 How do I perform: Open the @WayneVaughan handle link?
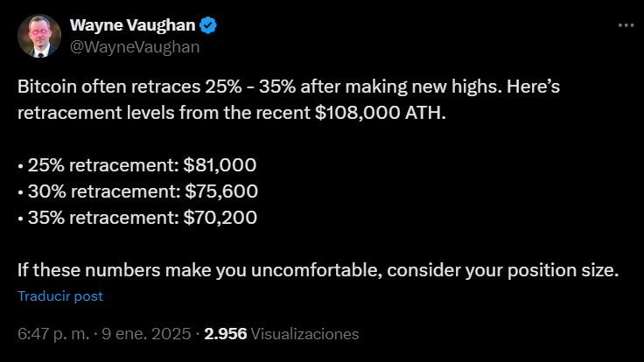(135, 47)
